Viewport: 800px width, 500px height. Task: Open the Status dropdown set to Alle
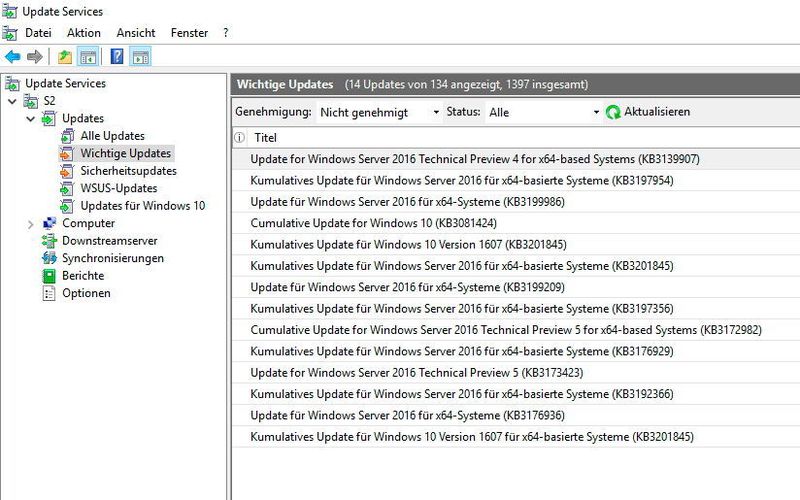click(543, 112)
